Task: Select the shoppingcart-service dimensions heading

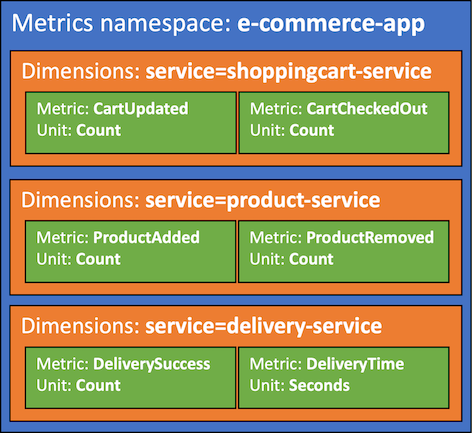Action: 227,72
